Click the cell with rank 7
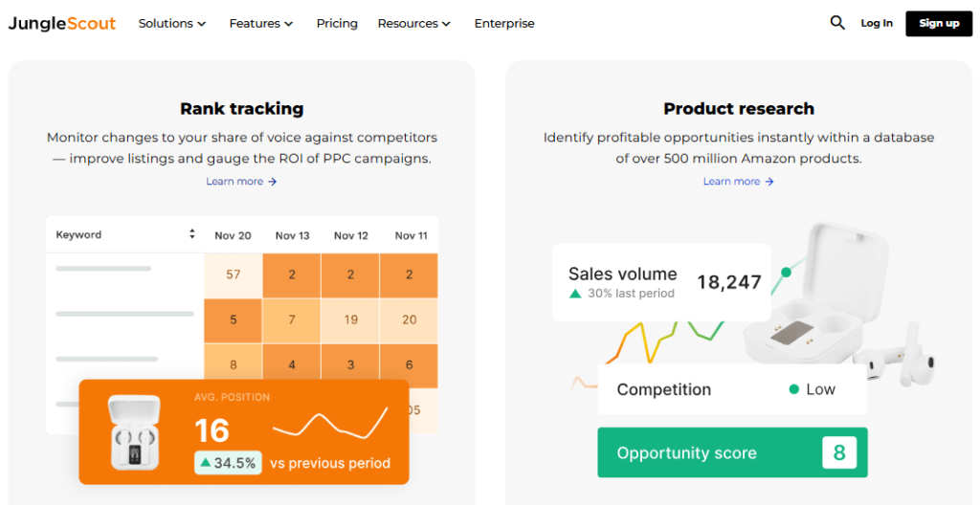The height and width of the screenshot is (505, 980). (292, 320)
